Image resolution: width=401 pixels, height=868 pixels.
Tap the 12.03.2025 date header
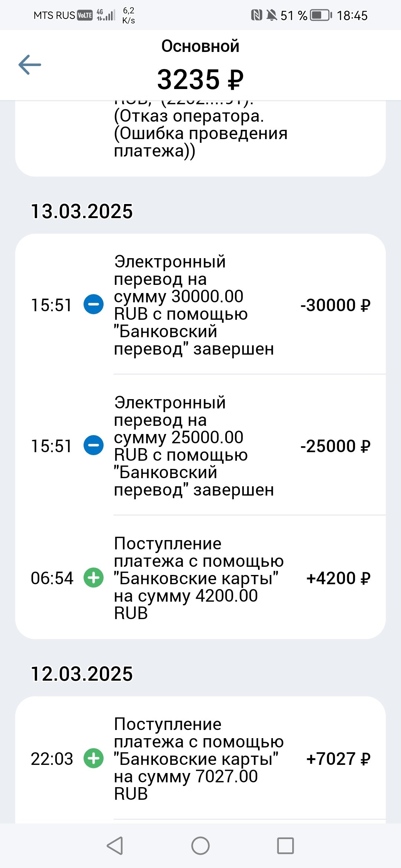82,674
